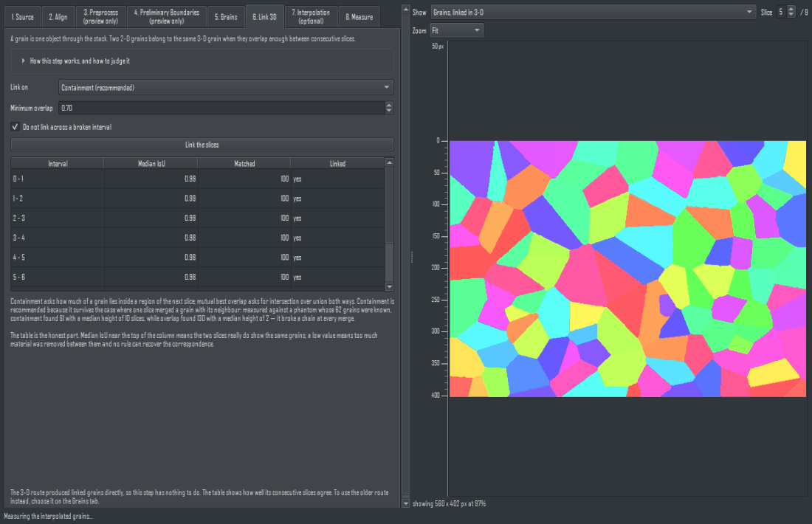812x524 pixels.
Task: Increase Minimum overlap with up arrow
Action: (389, 105)
